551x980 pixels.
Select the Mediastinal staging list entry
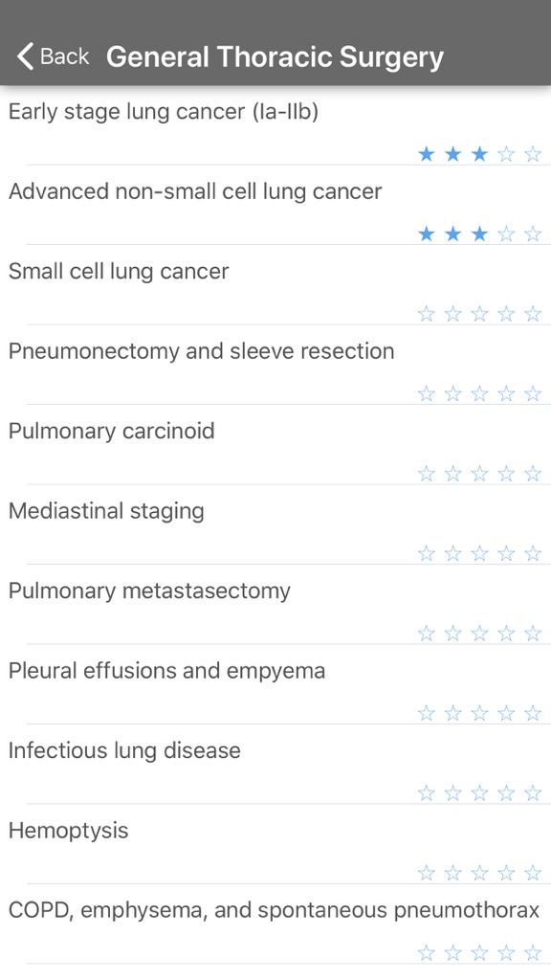275,525
